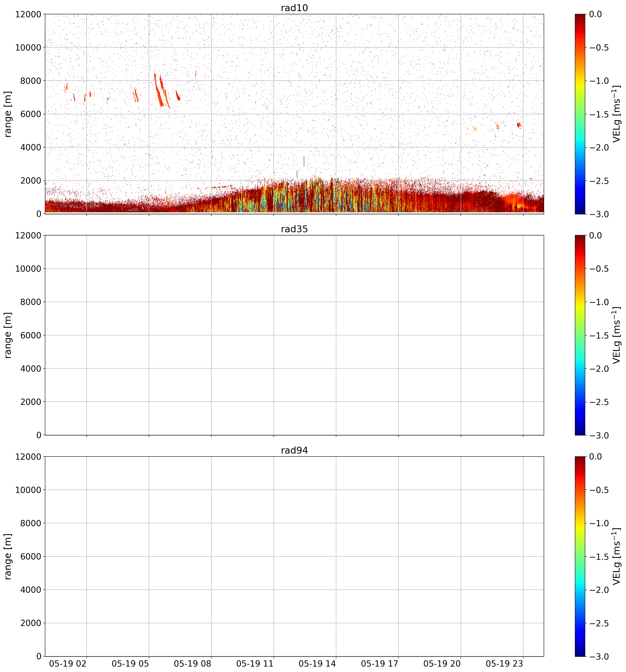The width and height of the screenshot is (626, 672).
Task: Click the rad35 y-axis label range [m]
Action: pos(8,335)
